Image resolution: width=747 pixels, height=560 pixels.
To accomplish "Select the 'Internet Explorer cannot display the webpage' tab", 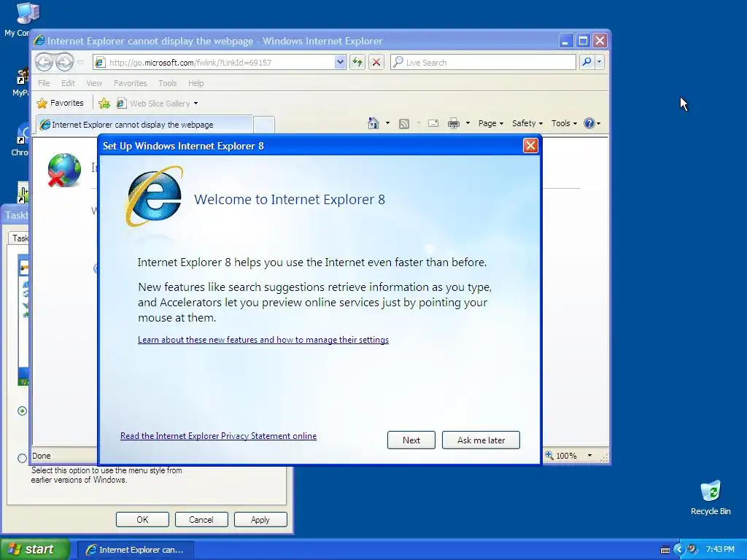I will (x=144, y=124).
